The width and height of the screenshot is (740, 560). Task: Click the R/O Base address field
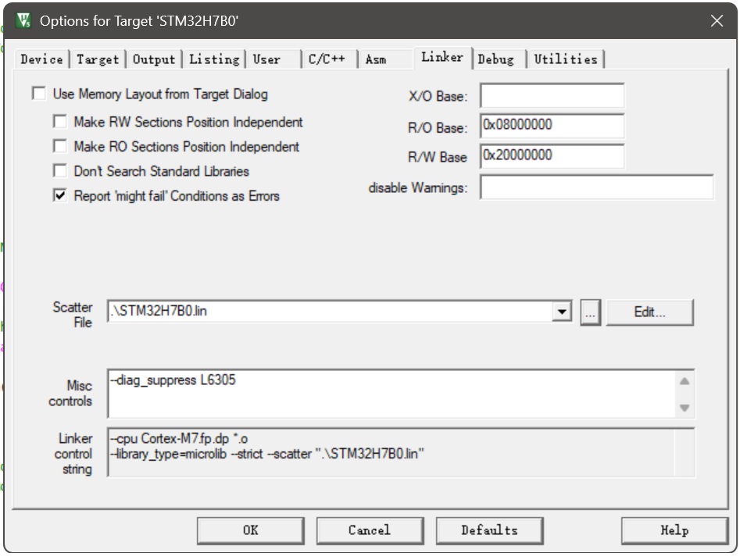pyautogui.click(x=552, y=125)
